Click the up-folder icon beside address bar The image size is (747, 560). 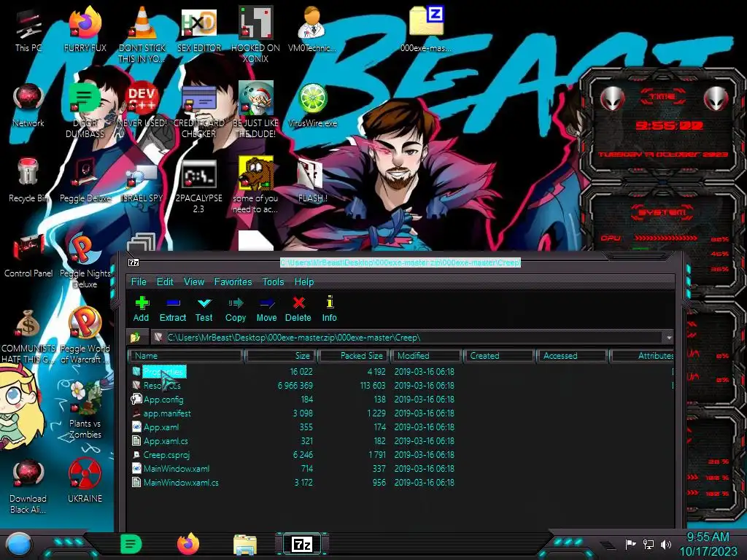[x=136, y=338]
